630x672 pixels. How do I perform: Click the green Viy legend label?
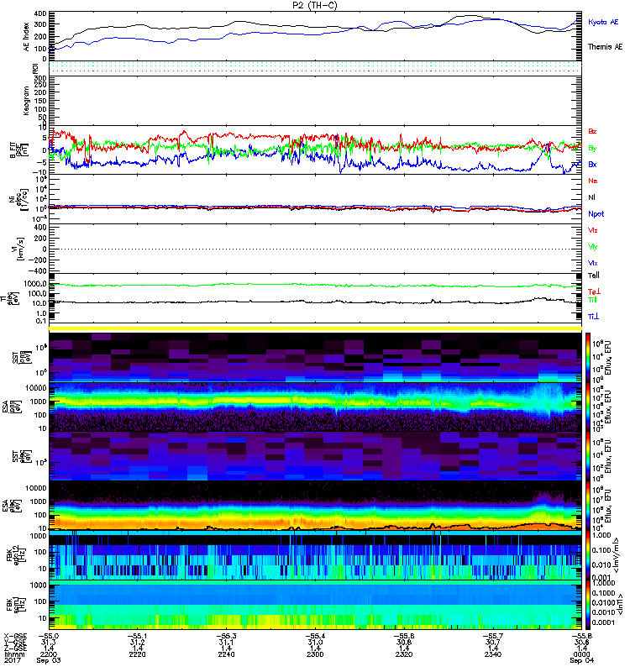tap(593, 247)
